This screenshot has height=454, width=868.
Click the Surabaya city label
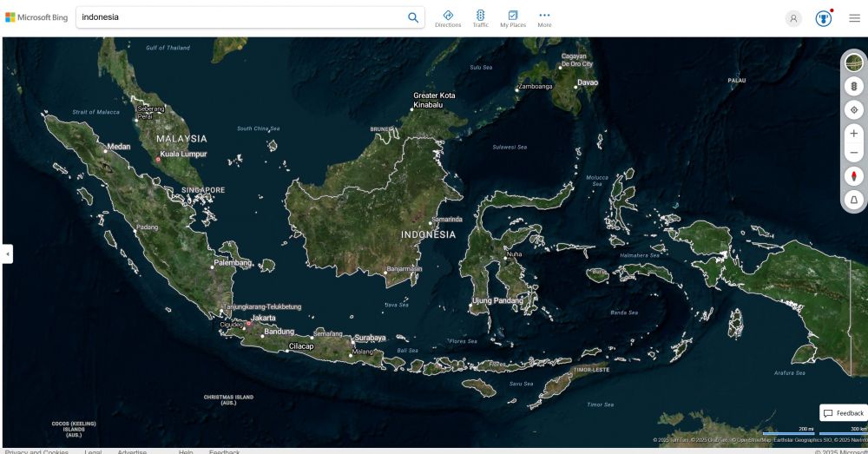point(370,338)
